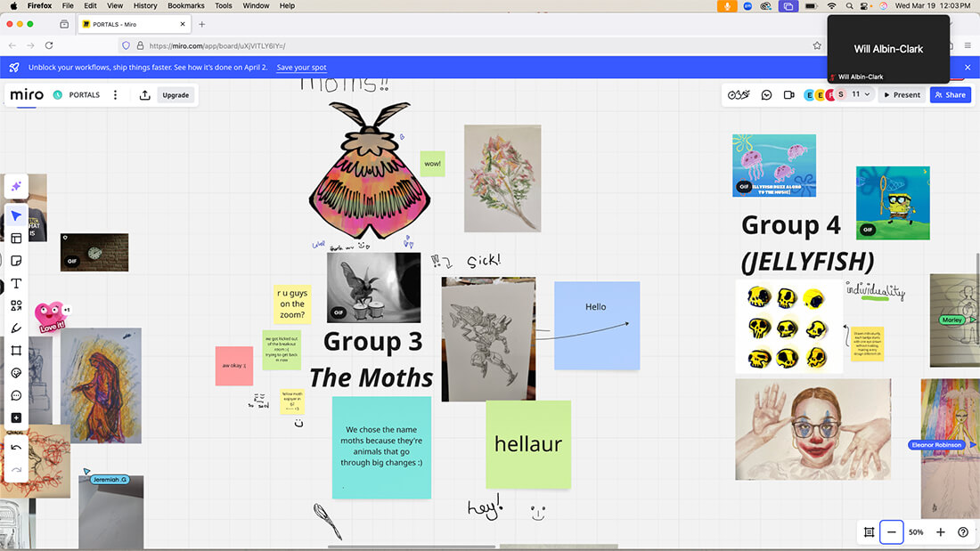The height and width of the screenshot is (551, 980).
Task: Open the History menu
Action: (145, 5)
